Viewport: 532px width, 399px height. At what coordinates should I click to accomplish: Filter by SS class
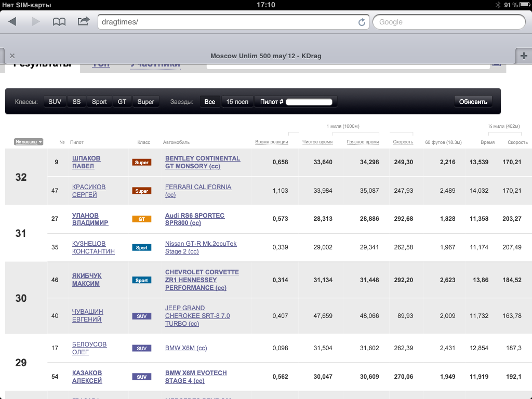coord(76,102)
